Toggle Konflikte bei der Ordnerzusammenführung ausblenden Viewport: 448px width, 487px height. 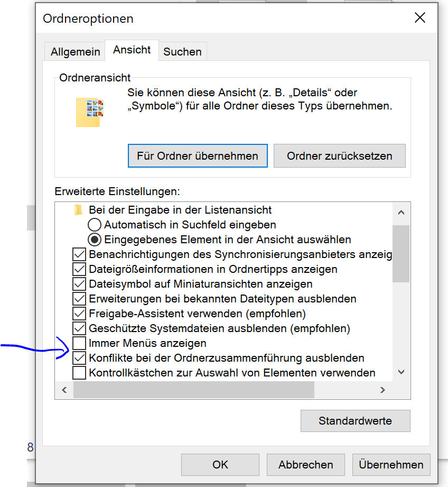click(79, 358)
